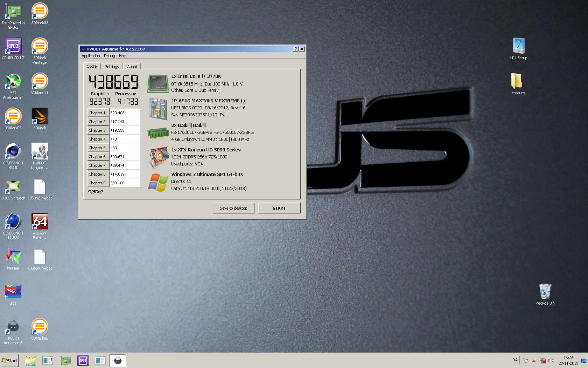Open the ulps flag icon
The image size is (588, 368).
click(x=13, y=294)
